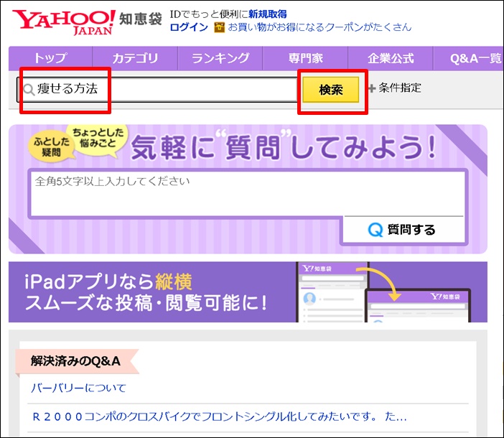The height and width of the screenshot is (438, 504).
Task: Select the 企業公式 tab
Action: [x=391, y=59]
